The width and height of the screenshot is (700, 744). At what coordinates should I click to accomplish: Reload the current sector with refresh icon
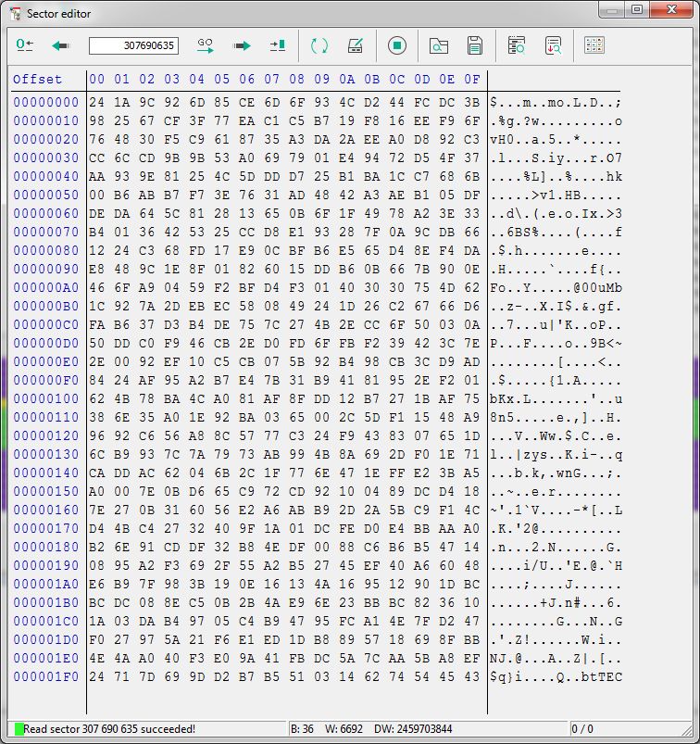pyautogui.click(x=319, y=45)
